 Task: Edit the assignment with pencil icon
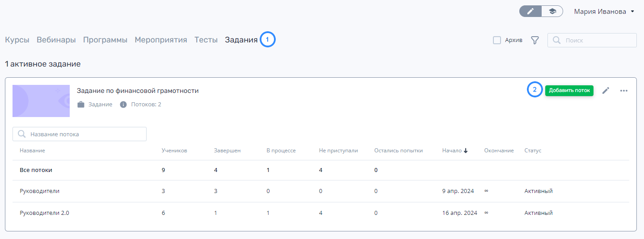tap(606, 91)
